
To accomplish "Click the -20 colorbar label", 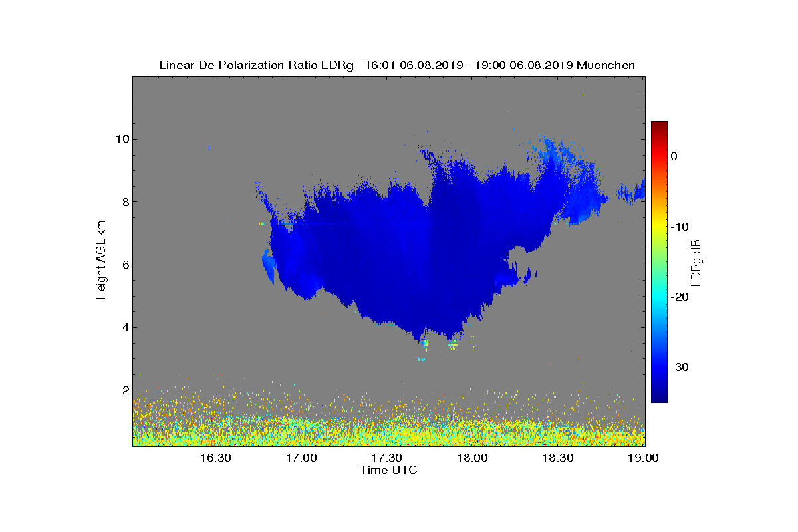I will (x=680, y=297).
